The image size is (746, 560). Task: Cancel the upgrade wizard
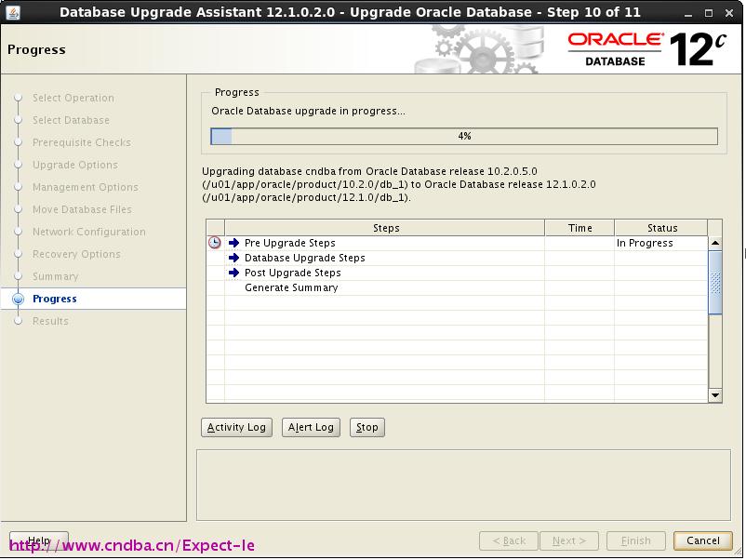702,540
